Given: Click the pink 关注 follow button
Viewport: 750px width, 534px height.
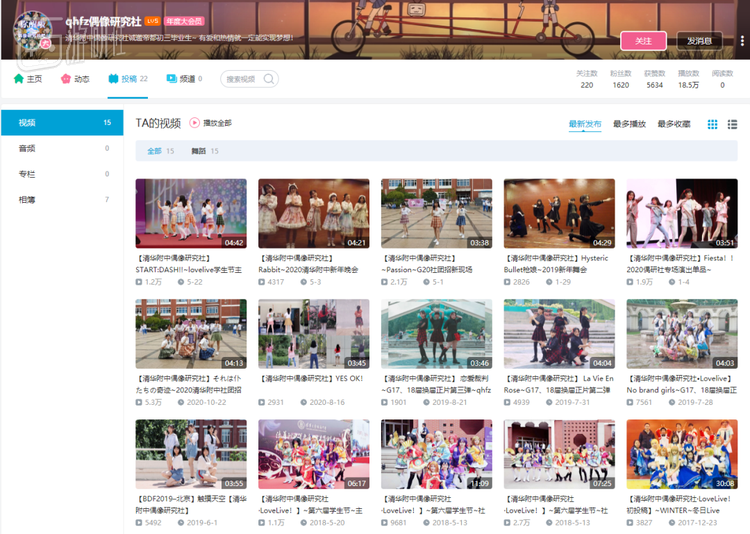Looking at the screenshot, I should tap(643, 41).
